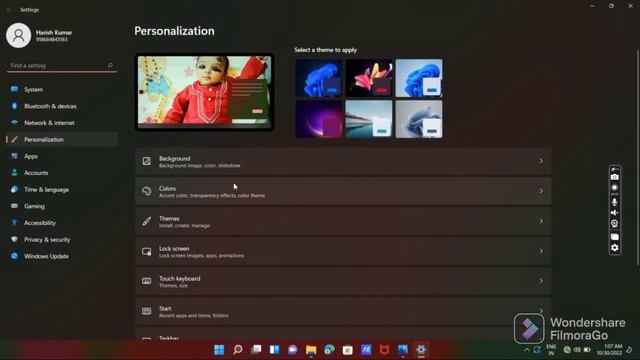Open the Colors settings row
640x360 pixels.
pyautogui.click(x=343, y=191)
